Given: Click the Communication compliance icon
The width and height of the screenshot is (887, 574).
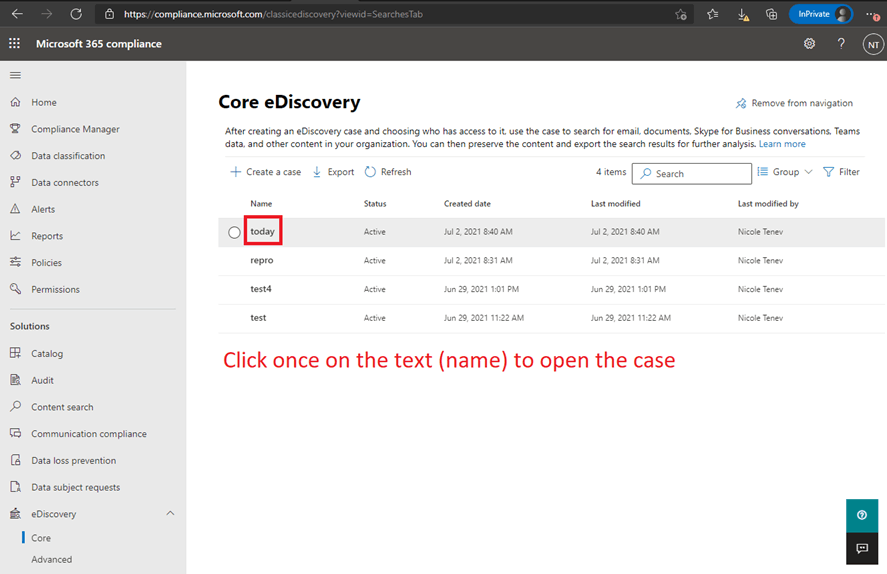Looking at the screenshot, I should (15, 433).
